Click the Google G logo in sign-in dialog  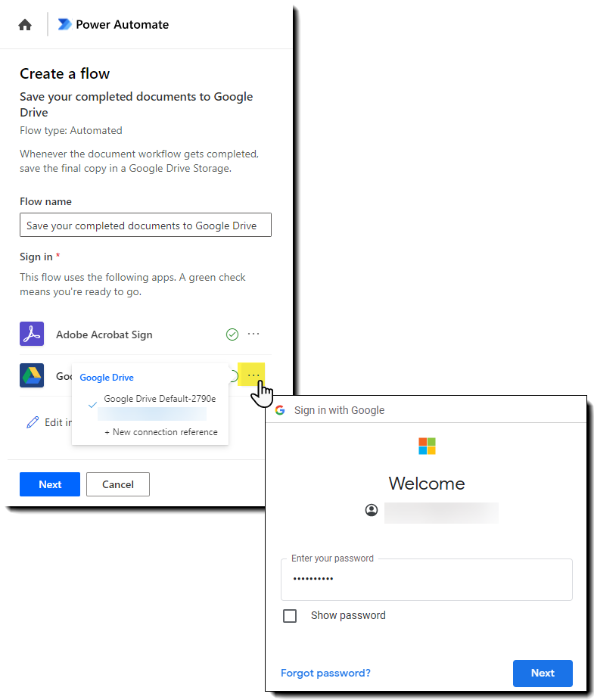pyautogui.click(x=280, y=410)
